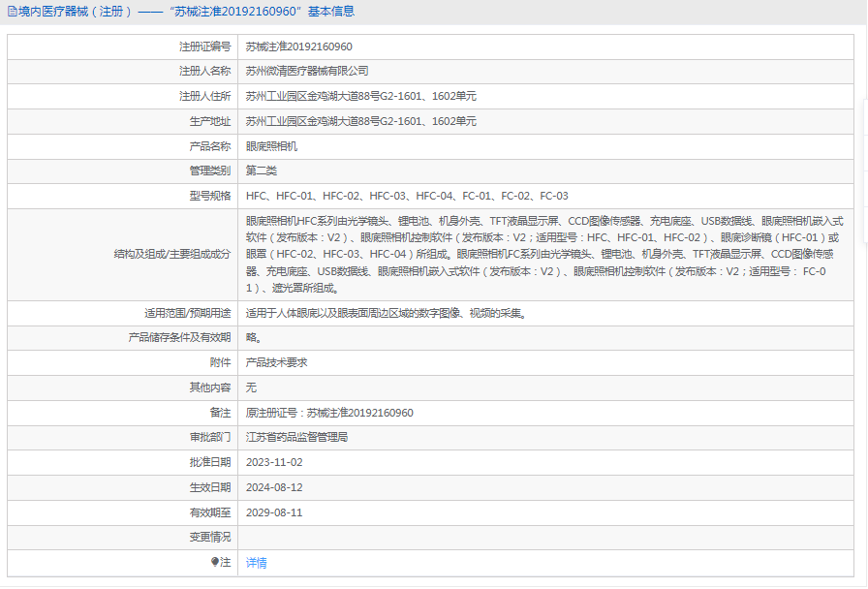The height and width of the screenshot is (589, 868).
Task: Click the 型号规格 value starting with HFC、HFC-01
Action: tap(407, 196)
